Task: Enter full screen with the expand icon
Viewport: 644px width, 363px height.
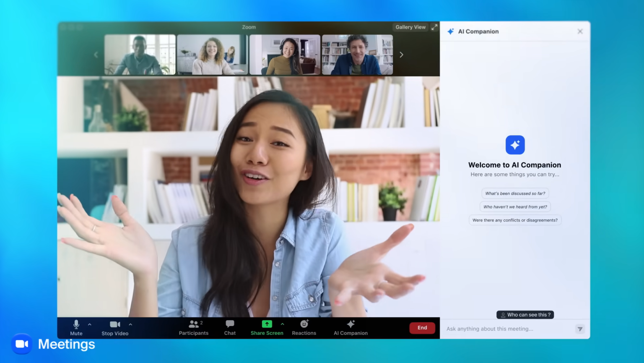Action: tap(434, 27)
